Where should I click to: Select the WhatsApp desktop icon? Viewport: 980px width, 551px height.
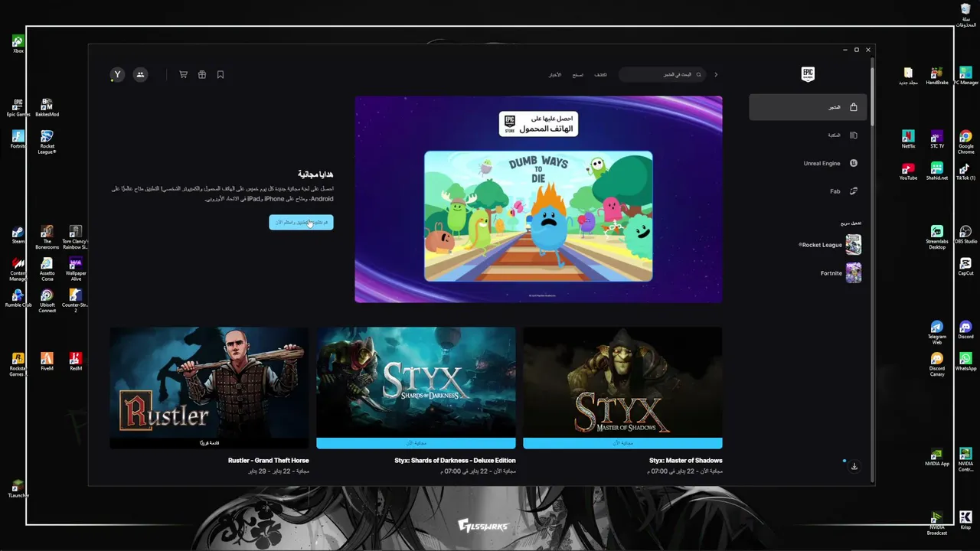point(965,361)
